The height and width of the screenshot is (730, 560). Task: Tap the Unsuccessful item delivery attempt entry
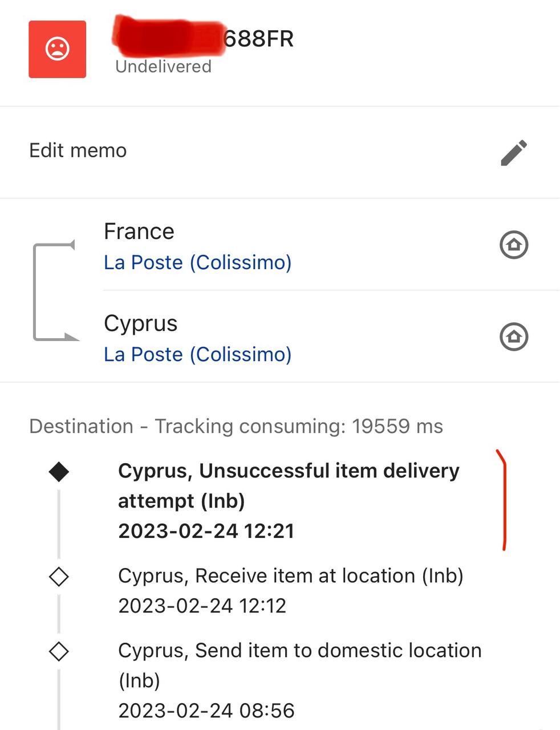(x=289, y=485)
